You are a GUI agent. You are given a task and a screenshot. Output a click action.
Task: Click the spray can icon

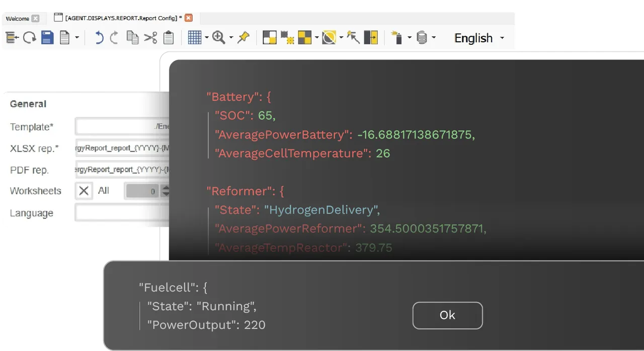(x=397, y=38)
